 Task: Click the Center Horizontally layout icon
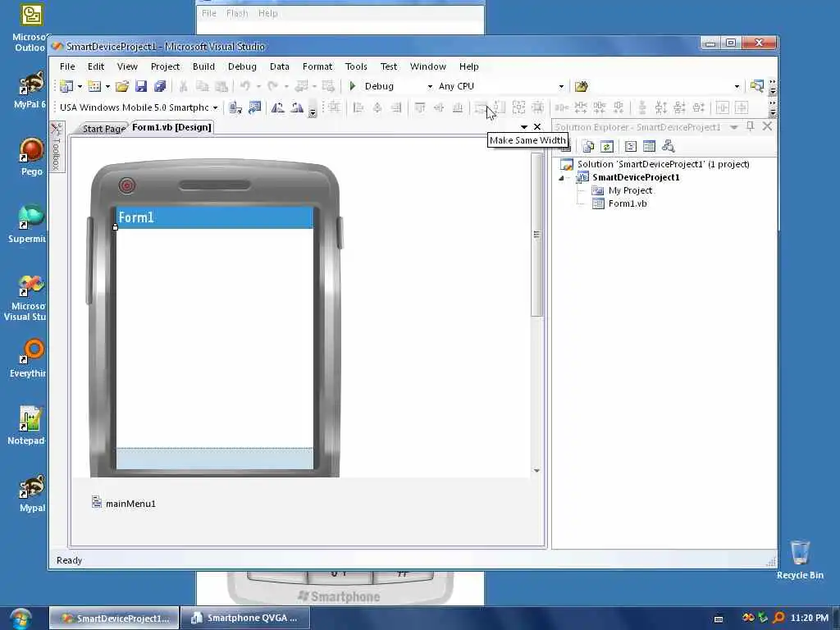[722, 107]
